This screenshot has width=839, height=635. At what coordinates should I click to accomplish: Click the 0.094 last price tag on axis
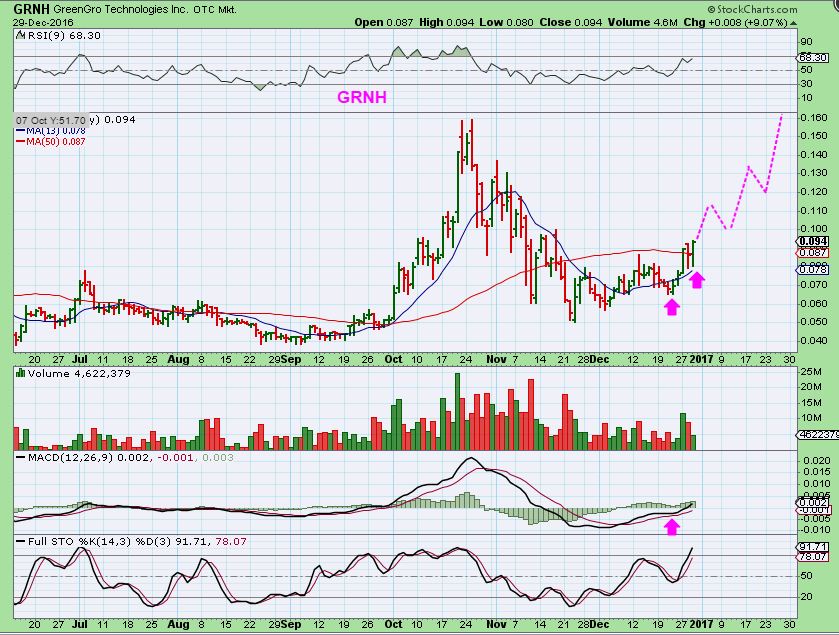[x=813, y=241]
